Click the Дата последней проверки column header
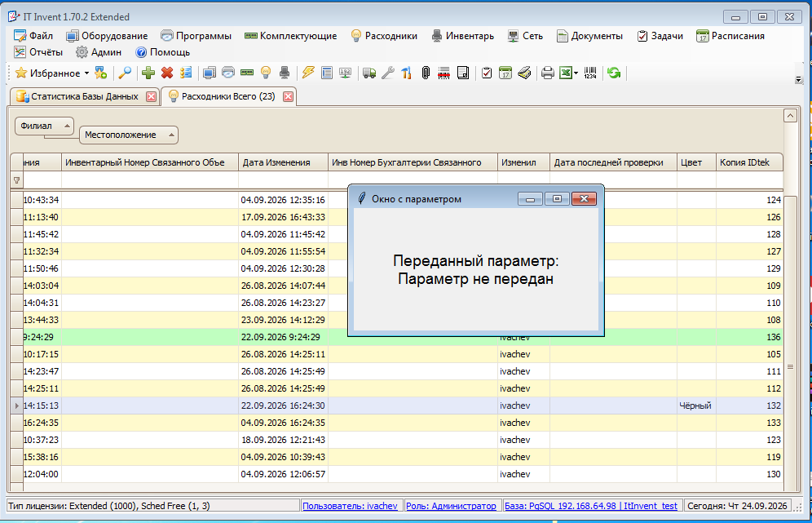Screen dimensions: 812x523 coord(613,162)
